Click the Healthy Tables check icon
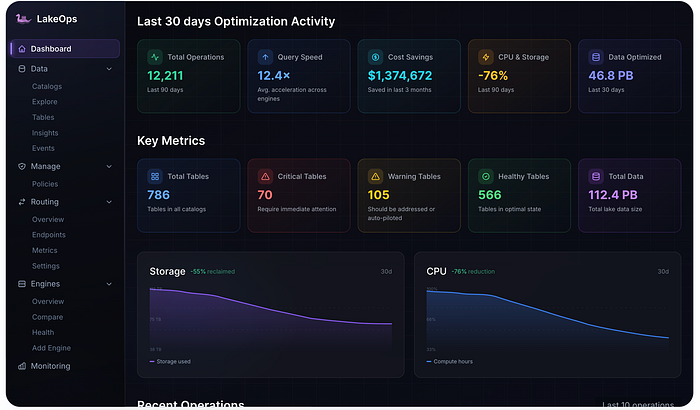Image resolution: width=700 pixels, height=410 pixels. pos(486,176)
